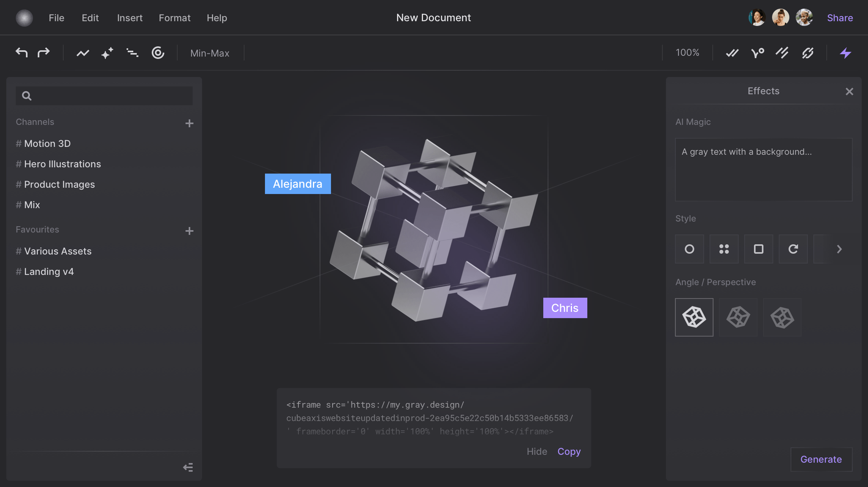
Task: Choose the square style option under Style
Action: (758, 249)
